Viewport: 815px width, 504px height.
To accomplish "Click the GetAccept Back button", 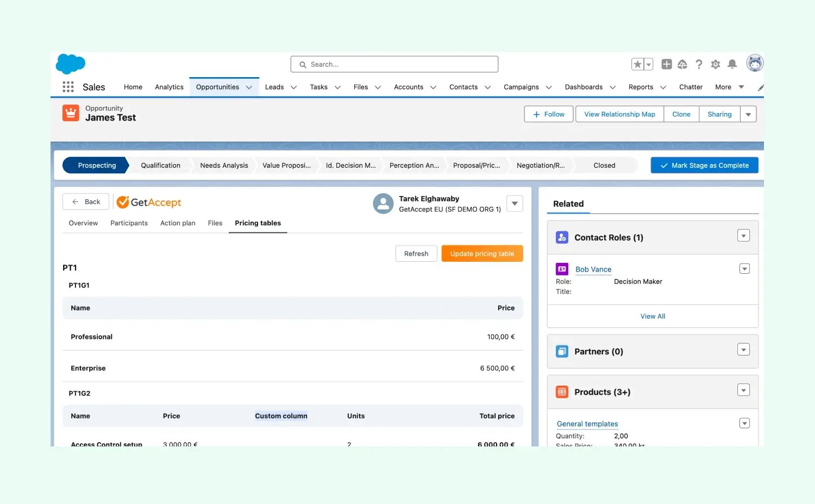I will pos(86,201).
